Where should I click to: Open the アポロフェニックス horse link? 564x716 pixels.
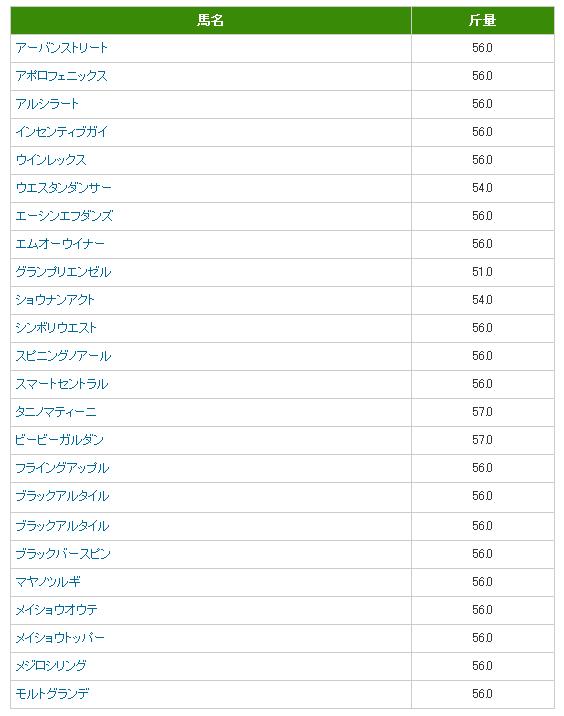61,76
